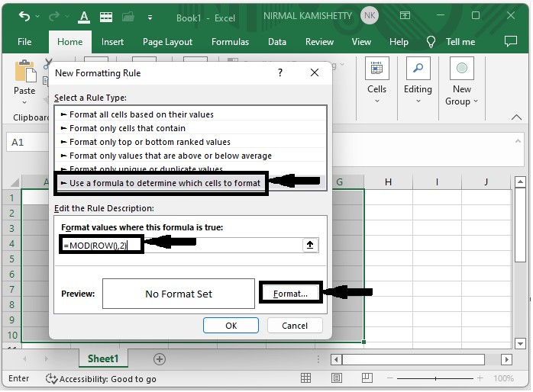Click the Undo arrow in title bar
The height and width of the screenshot is (392, 533).
click(24, 15)
